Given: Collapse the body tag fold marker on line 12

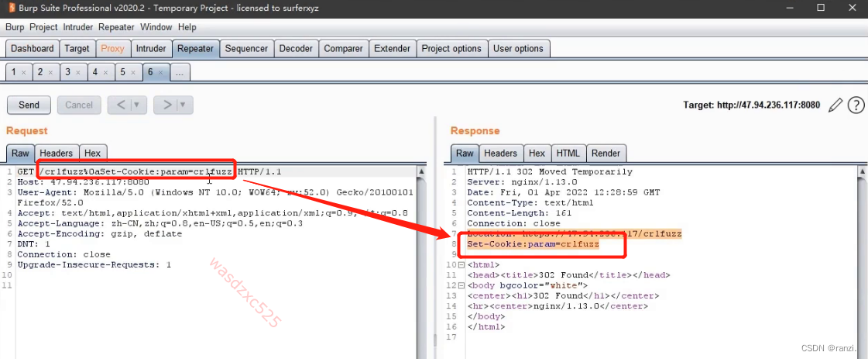Looking at the screenshot, I should 462,285.
